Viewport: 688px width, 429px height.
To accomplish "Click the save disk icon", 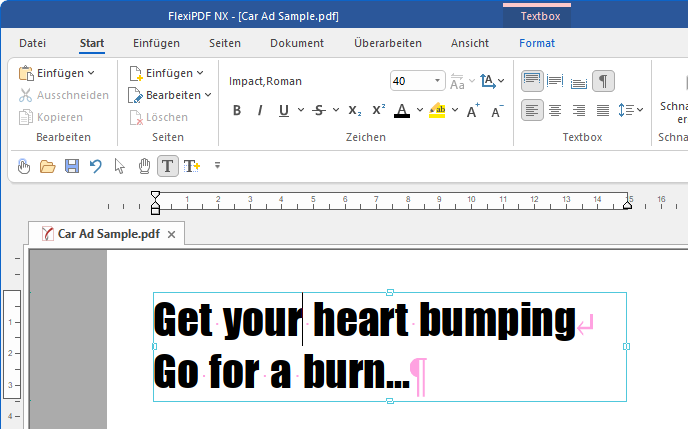I will coord(72,166).
